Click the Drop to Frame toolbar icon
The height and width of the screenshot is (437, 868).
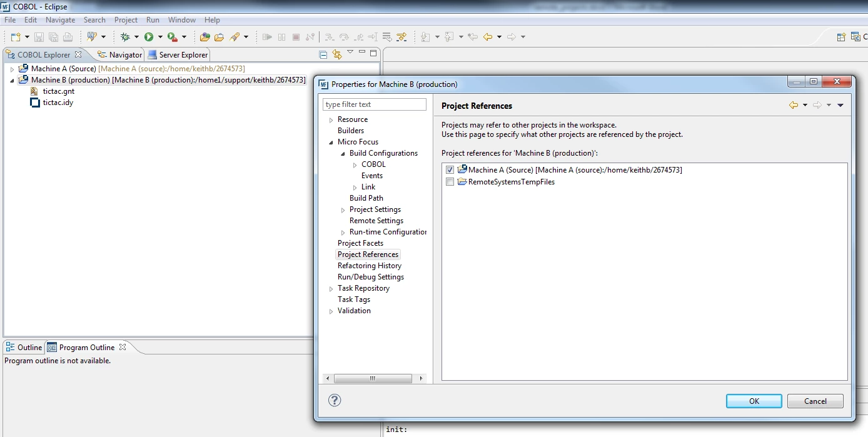387,37
